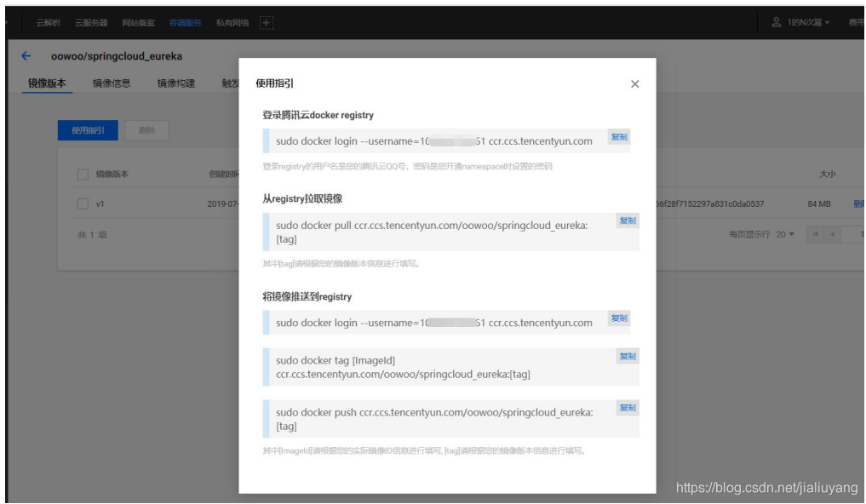The width and height of the screenshot is (866, 504).
Task: Copy the docker login command under 将镜像推送到registry
Action: pyautogui.click(x=619, y=318)
